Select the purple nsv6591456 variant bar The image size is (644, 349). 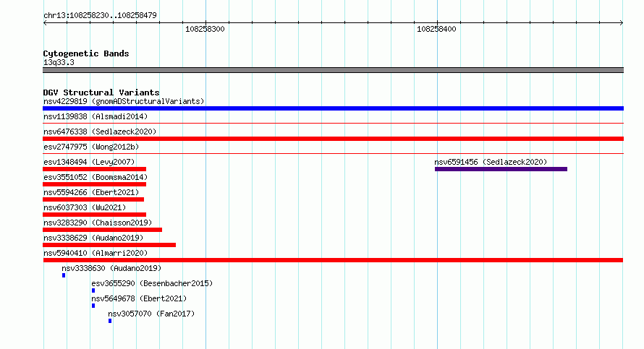tap(501, 169)
